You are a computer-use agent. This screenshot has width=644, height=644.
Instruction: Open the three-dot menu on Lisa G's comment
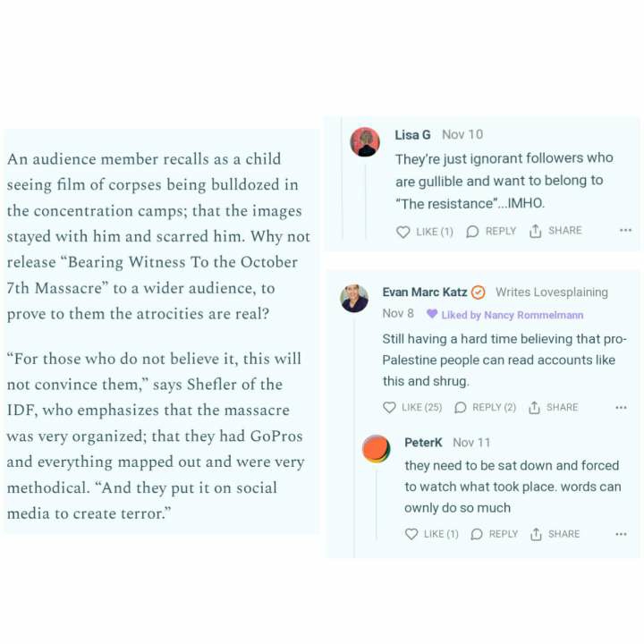[x=625, y=231]
